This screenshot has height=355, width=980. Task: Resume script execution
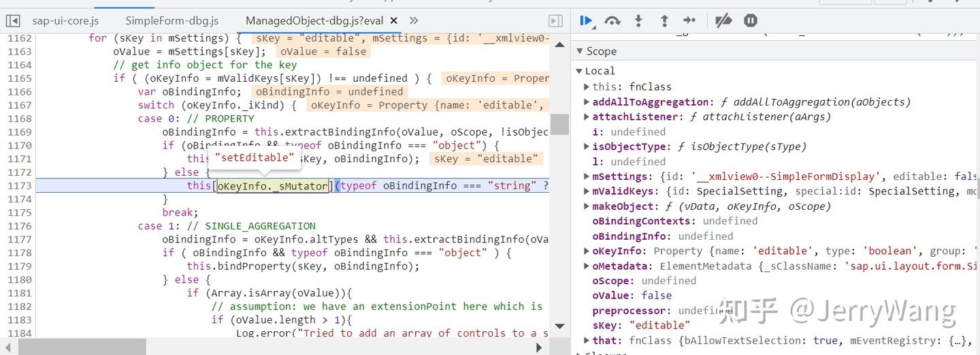[586, 21]
